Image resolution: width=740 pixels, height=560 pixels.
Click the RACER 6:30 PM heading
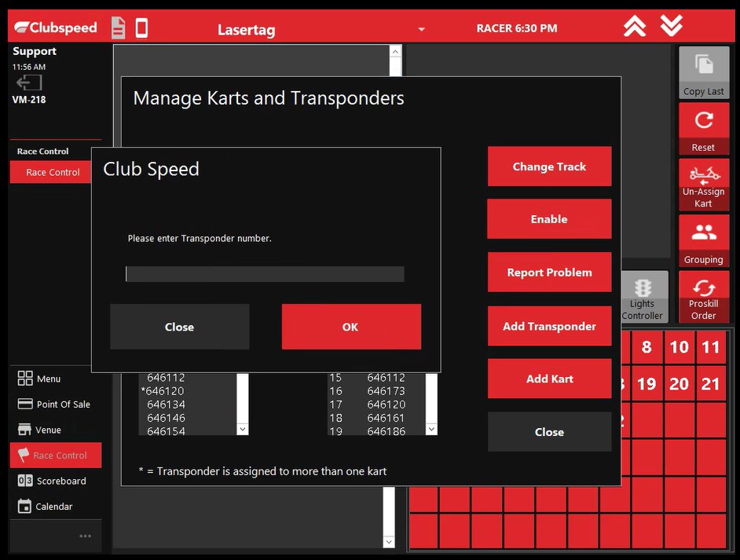coord(517,28)
